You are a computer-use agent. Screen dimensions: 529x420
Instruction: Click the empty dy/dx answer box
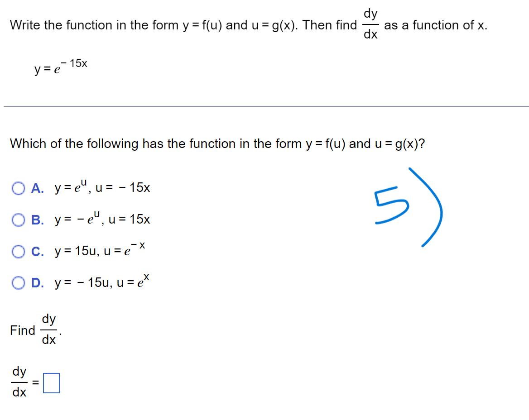[x=51, y=383]
